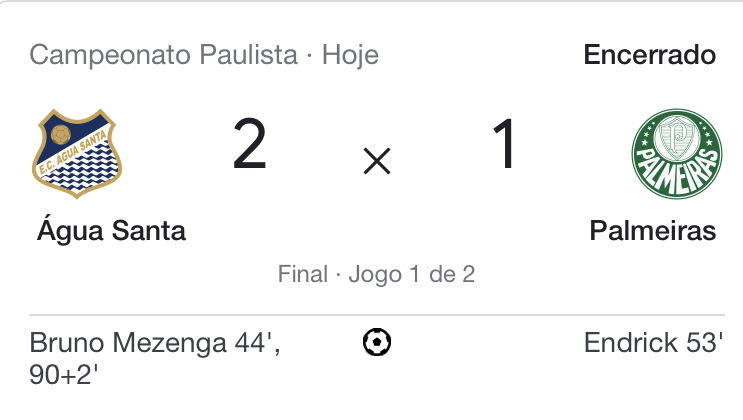Click the Hoje date label

[351, 55]
